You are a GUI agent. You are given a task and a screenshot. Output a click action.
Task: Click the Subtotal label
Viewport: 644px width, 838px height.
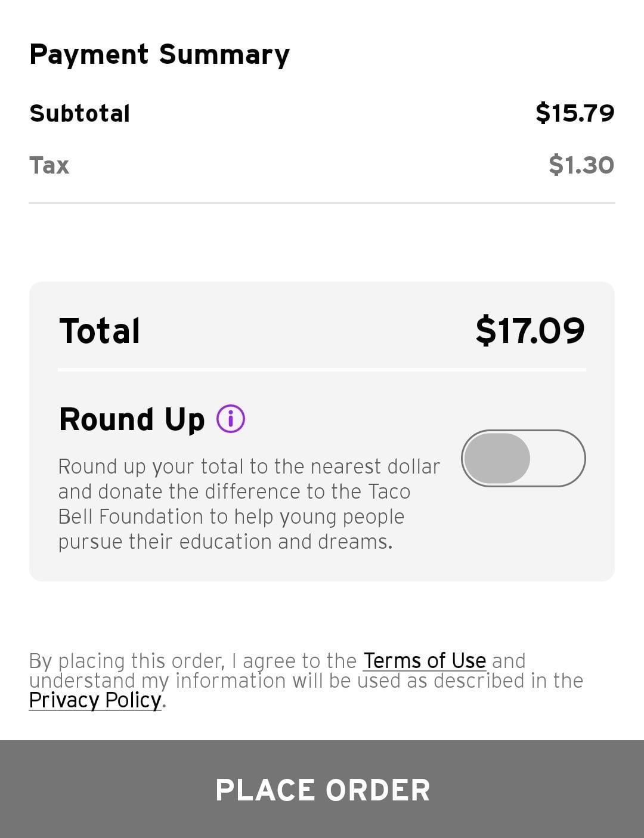coord(79,113)
